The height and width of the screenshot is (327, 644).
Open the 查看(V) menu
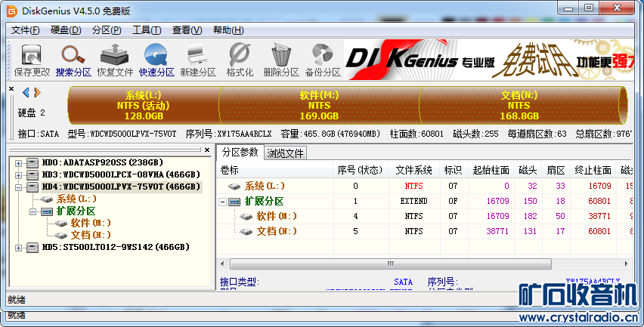pyautogui.click(x=187, y=30)
